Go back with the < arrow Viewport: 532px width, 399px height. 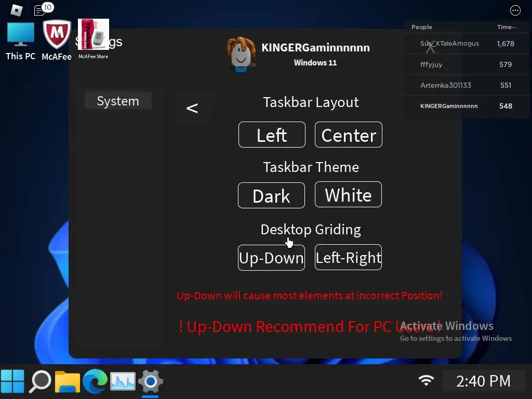pos(192,108)
